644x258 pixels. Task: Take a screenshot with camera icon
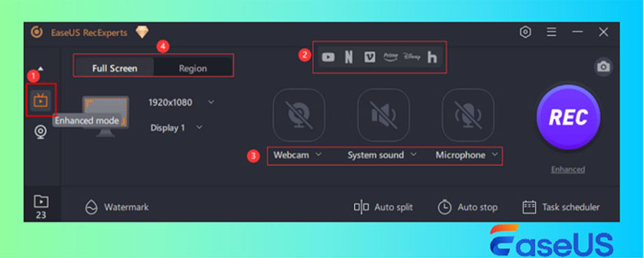tap(603, 67)
